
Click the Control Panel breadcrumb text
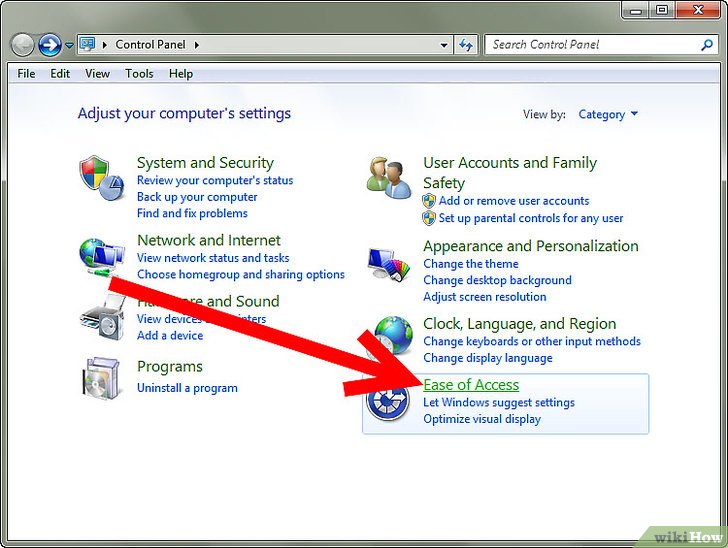(150, 45)
